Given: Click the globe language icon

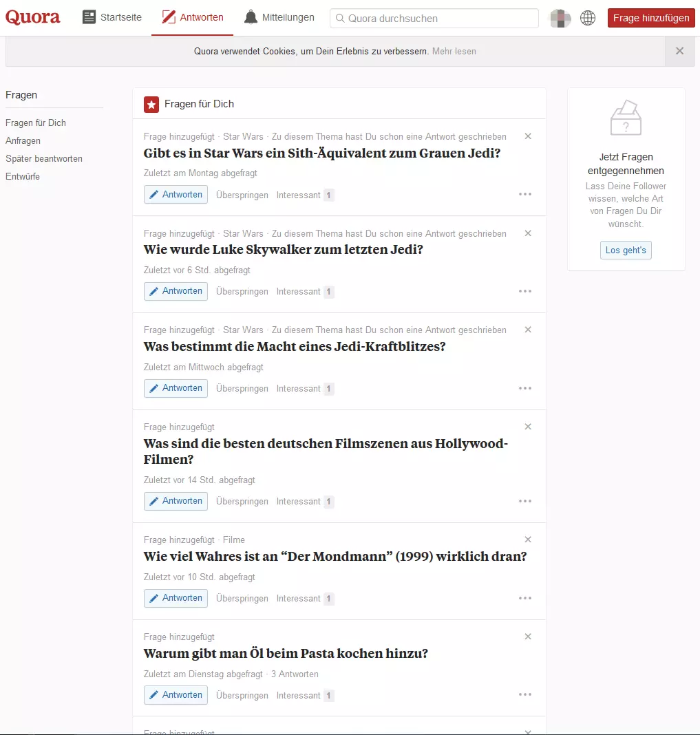Looking at the screenshot, I should pyautogui.click(x=588, y=18).
